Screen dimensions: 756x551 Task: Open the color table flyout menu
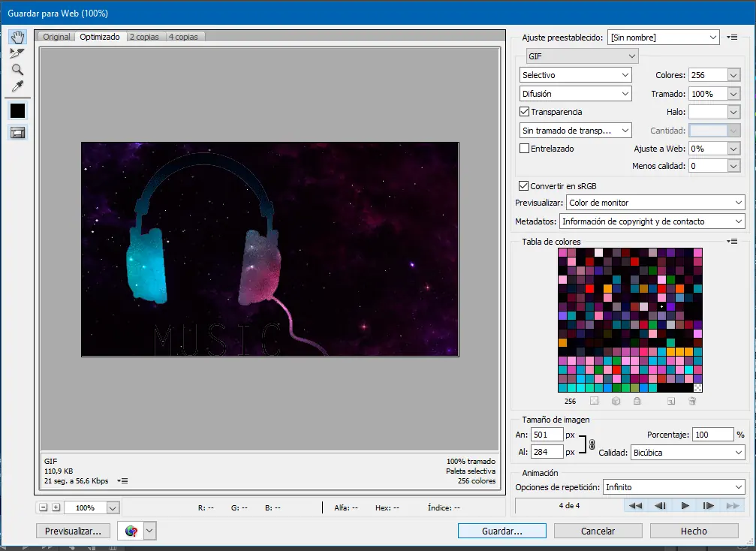click(732, 242)
